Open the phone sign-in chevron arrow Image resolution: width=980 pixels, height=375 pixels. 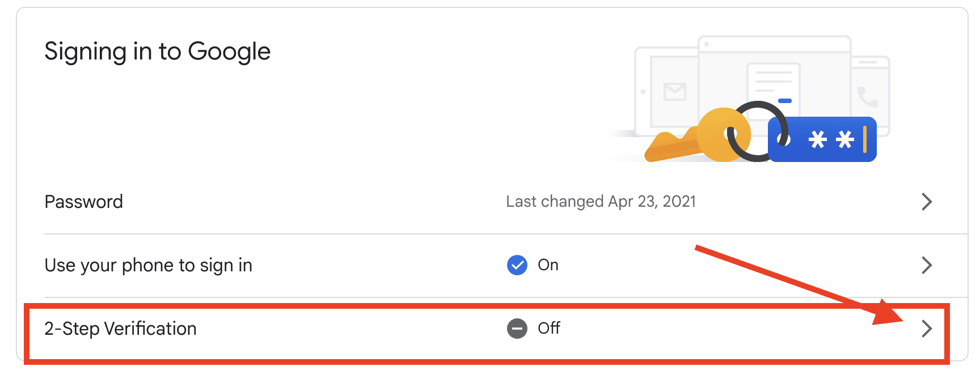927,265
